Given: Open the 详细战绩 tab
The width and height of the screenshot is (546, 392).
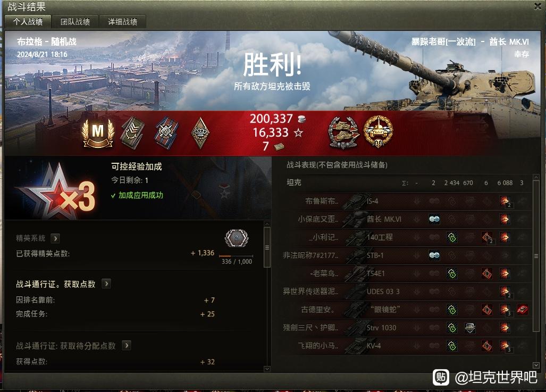Looking at the screenshot, I should pyautogui.click(x=122, y=22).
